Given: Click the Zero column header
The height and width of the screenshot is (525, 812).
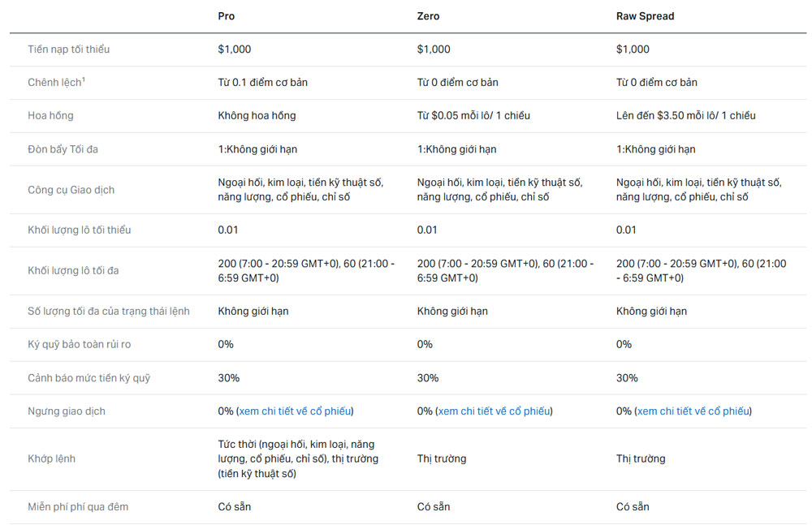Looking at the screenshot, I should pos(429,16).
